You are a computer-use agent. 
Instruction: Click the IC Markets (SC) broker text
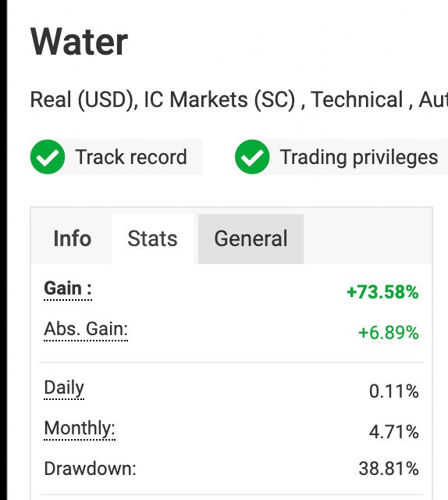[220, 100]
